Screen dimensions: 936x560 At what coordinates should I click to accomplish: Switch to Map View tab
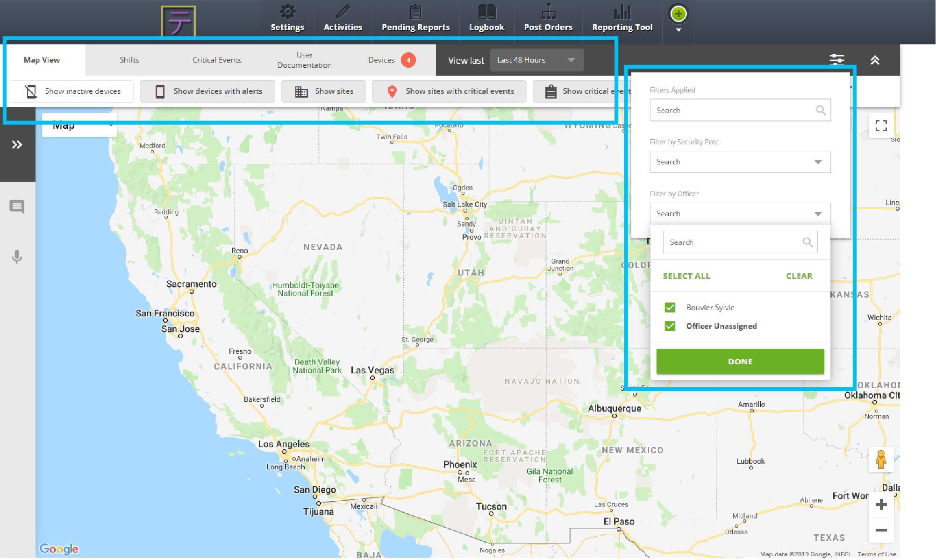click(42, 60)
